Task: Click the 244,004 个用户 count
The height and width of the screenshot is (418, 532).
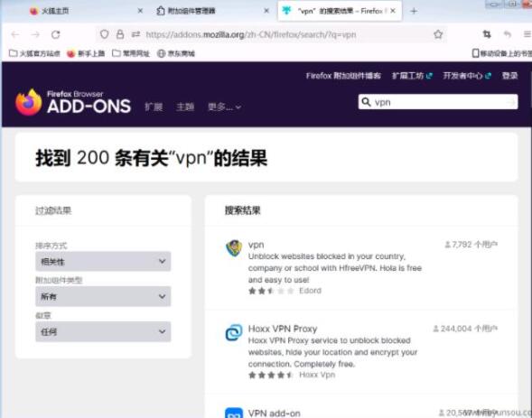Action: (465, 329)
